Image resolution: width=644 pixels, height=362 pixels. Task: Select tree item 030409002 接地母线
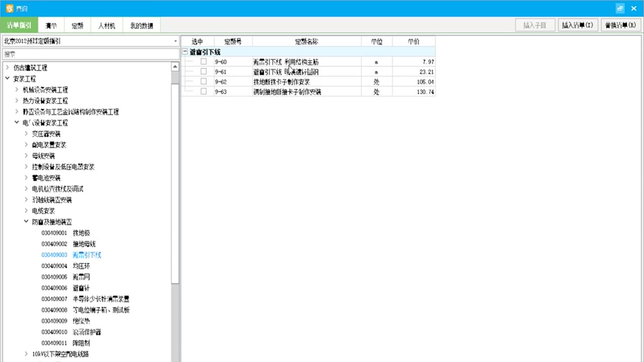pos(68,244)
